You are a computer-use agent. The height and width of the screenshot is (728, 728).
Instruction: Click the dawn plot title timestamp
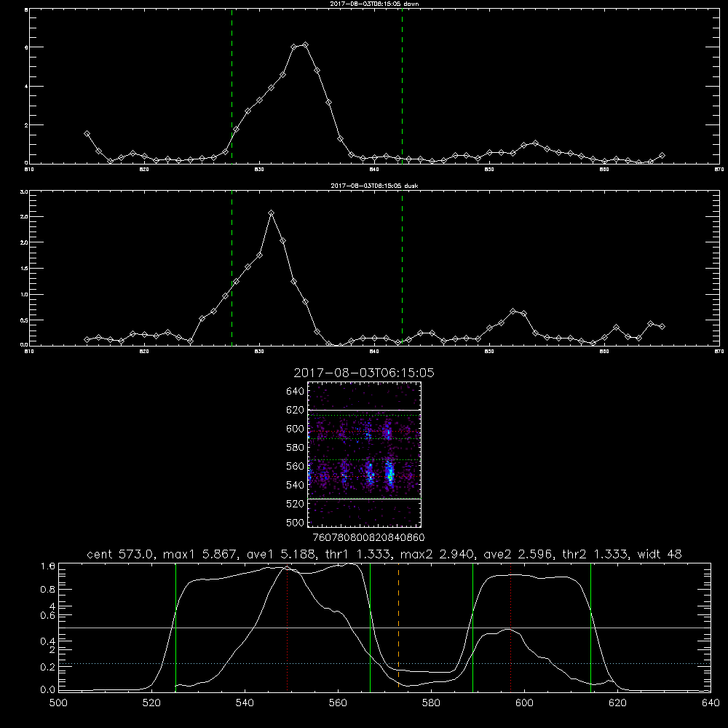(x=374, y=4)
